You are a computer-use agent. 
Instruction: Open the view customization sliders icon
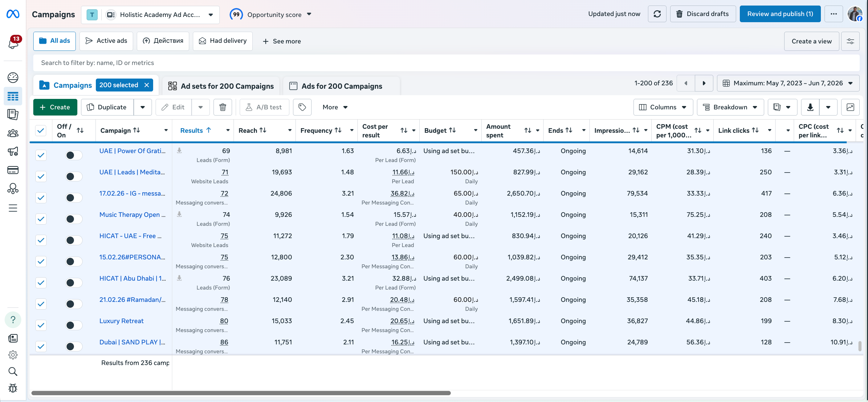pos(850,41)
